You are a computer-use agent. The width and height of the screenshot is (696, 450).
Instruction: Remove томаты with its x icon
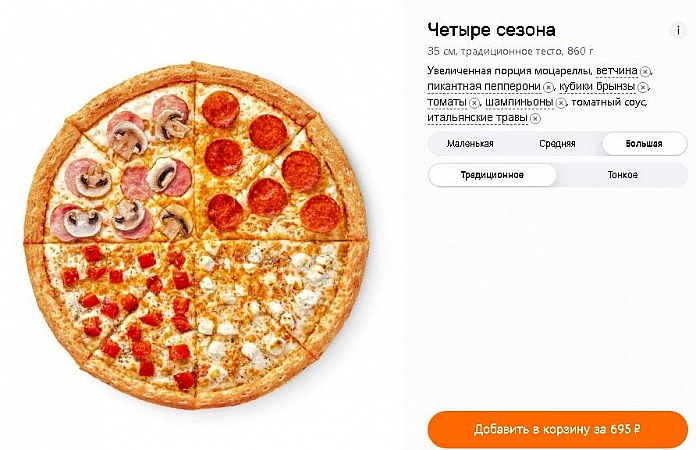click(474, 103)
